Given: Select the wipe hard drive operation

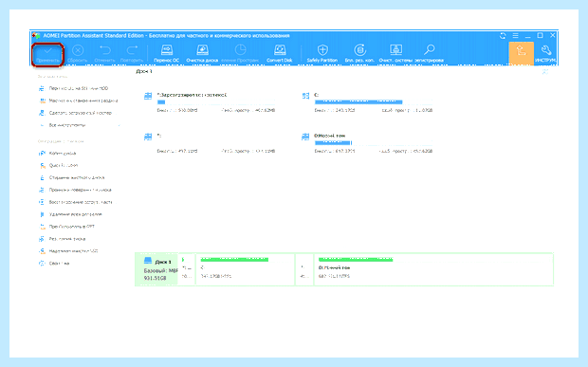Looking at the screenshot, I should pos(72,177).
